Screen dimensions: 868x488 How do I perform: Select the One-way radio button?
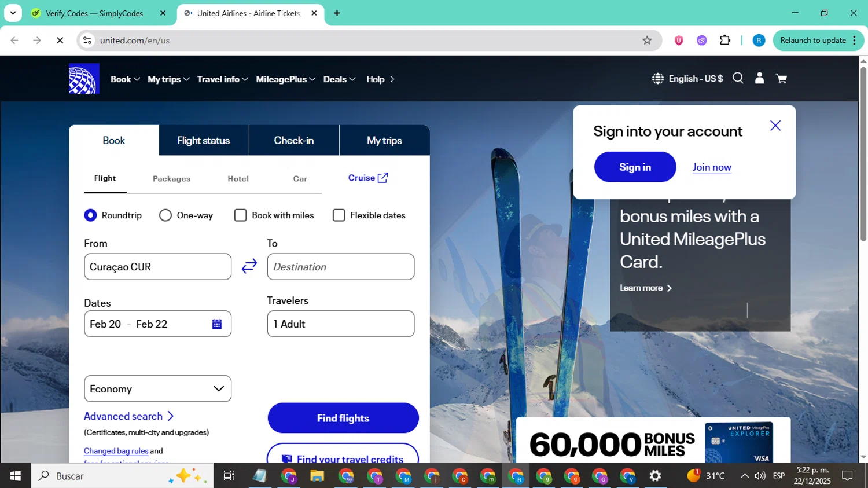point(165,215)
